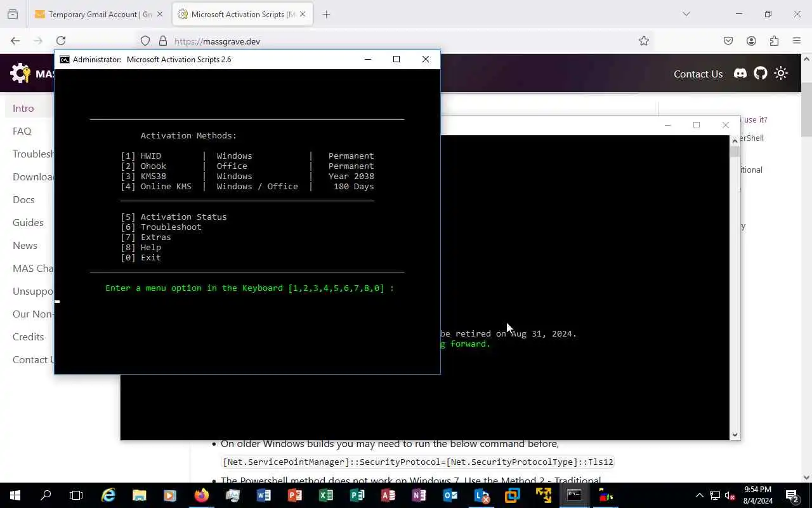Viewport: 812px width, 508px height.
Task: Open a new browser tab
Action: click(x=326, y=14)
